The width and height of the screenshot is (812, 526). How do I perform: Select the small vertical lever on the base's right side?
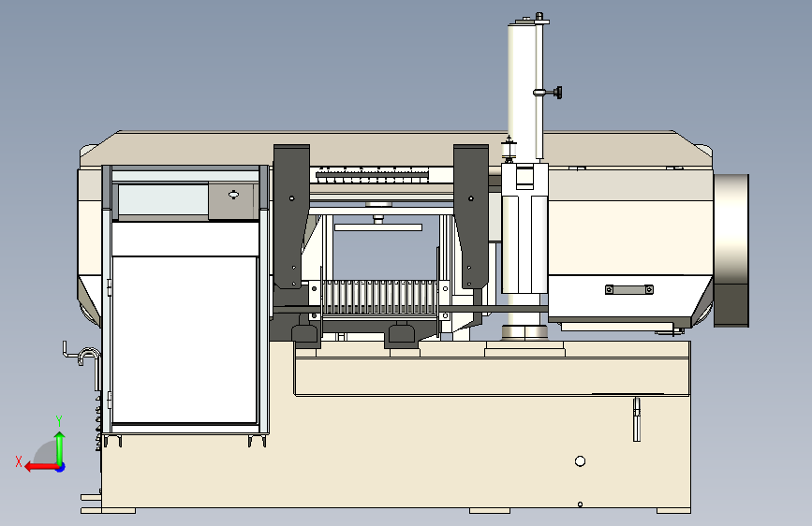[x=637, y=419]
